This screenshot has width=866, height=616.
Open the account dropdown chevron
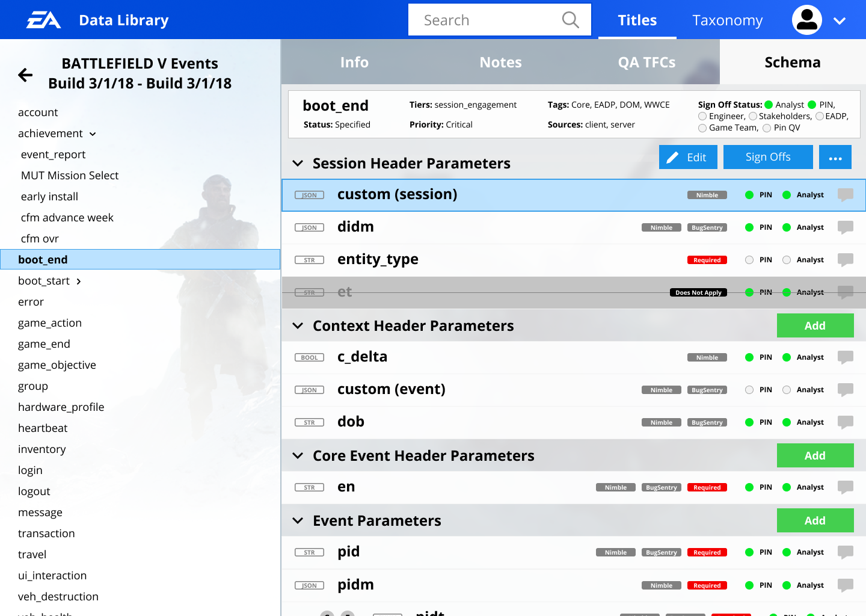pyautogui.click(x=840, y=20)
